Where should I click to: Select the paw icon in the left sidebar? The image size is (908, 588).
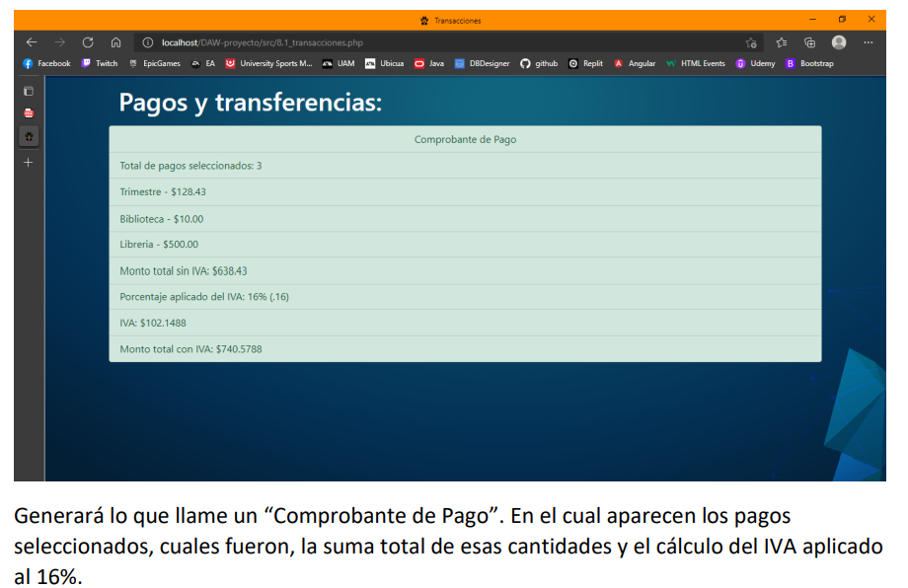pos(28,135)
